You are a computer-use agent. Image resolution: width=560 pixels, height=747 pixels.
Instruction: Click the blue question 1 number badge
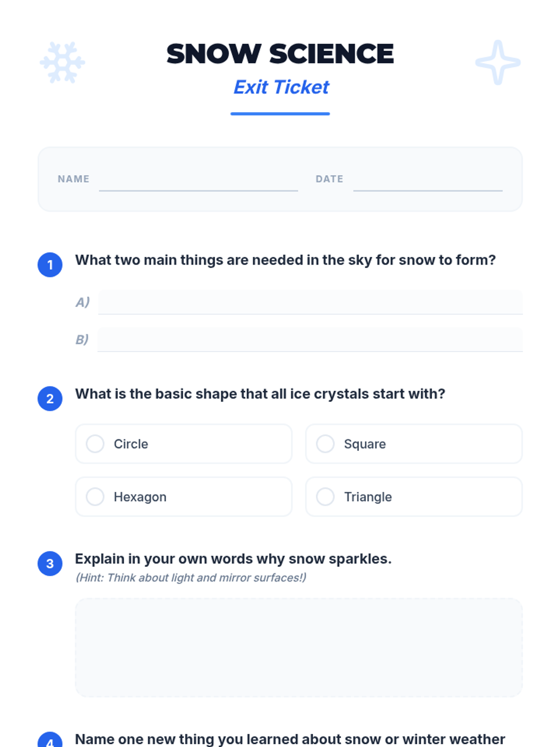coord(50,265)
